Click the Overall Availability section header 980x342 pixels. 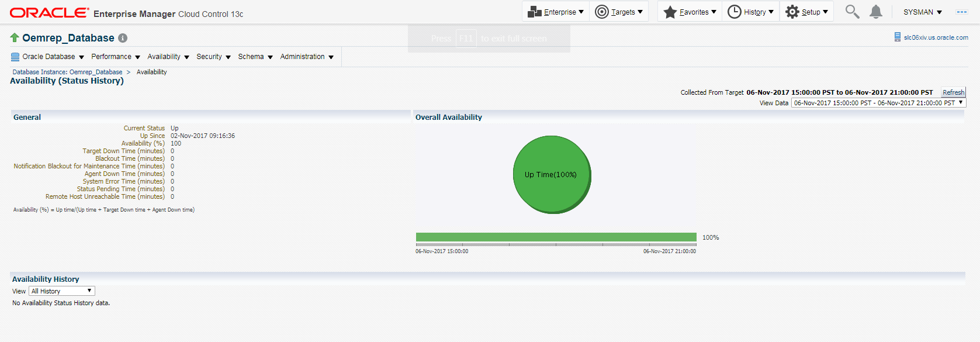449,118
